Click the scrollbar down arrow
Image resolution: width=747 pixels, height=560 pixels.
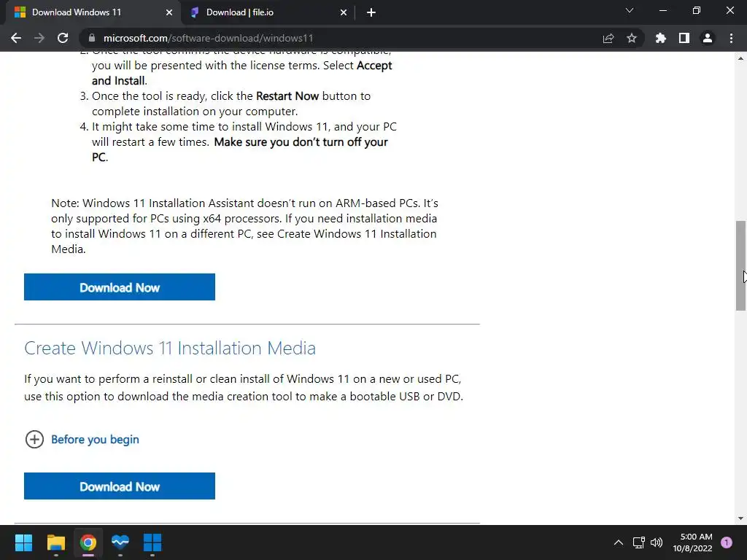coord(740,518)
